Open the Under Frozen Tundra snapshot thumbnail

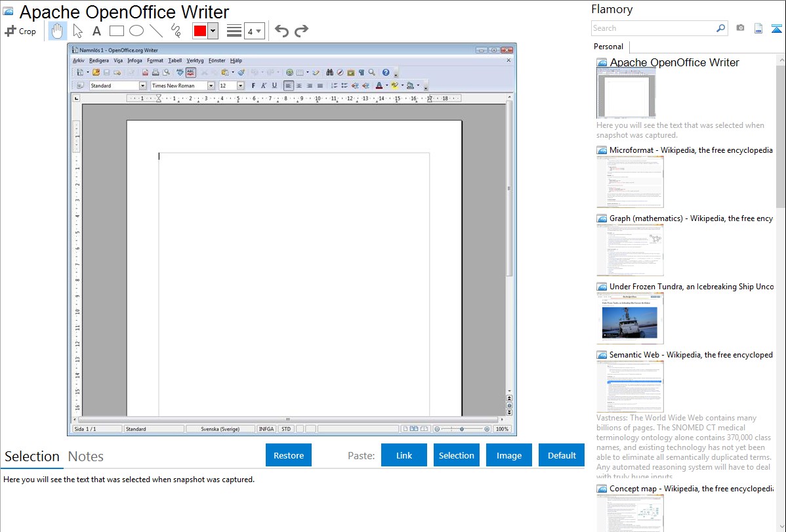click(x=630, y=318)
